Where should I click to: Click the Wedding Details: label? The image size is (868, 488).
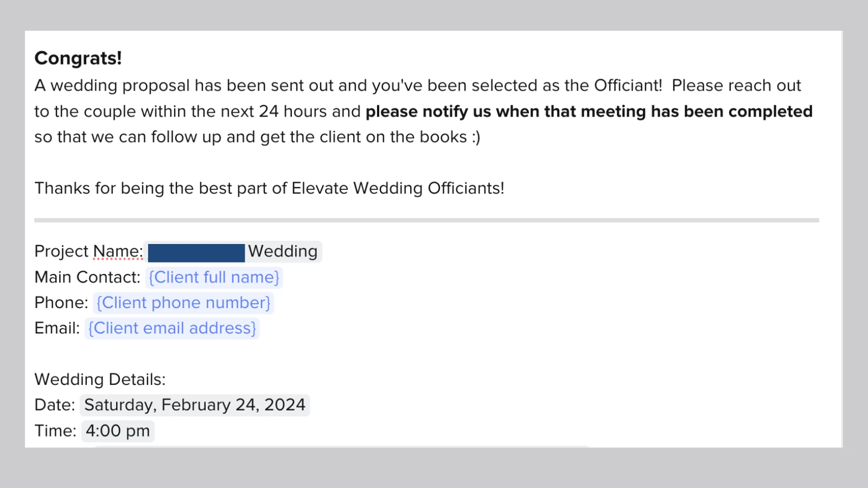(100, 380)
